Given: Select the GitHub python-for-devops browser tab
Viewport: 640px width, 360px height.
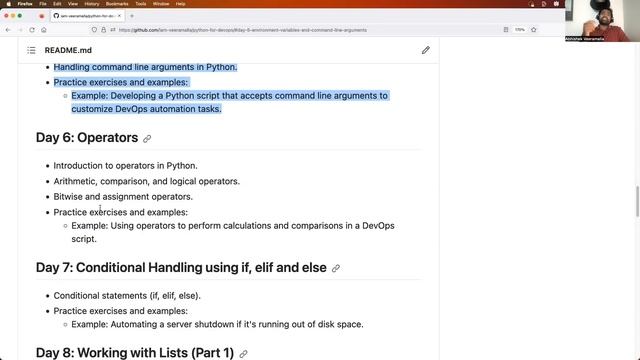Looking at the screenshot, I should pyautogui.click(x=88, y=16).
